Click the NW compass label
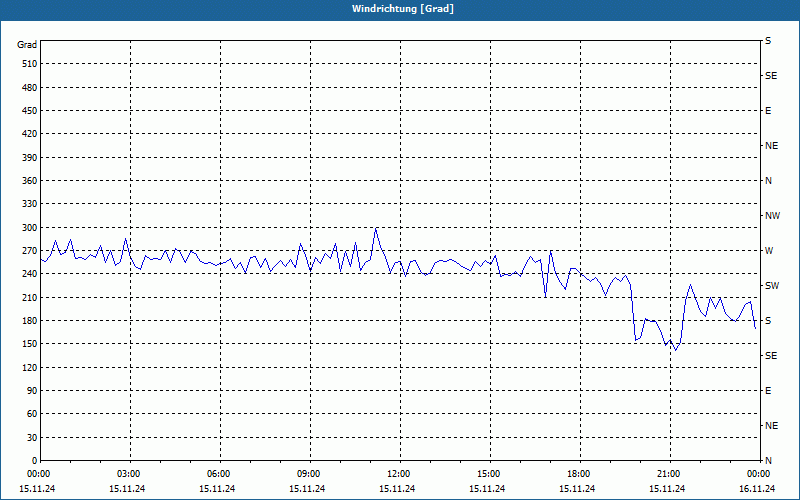This screenshot has width=800, height=500. [x=772, y=216]
